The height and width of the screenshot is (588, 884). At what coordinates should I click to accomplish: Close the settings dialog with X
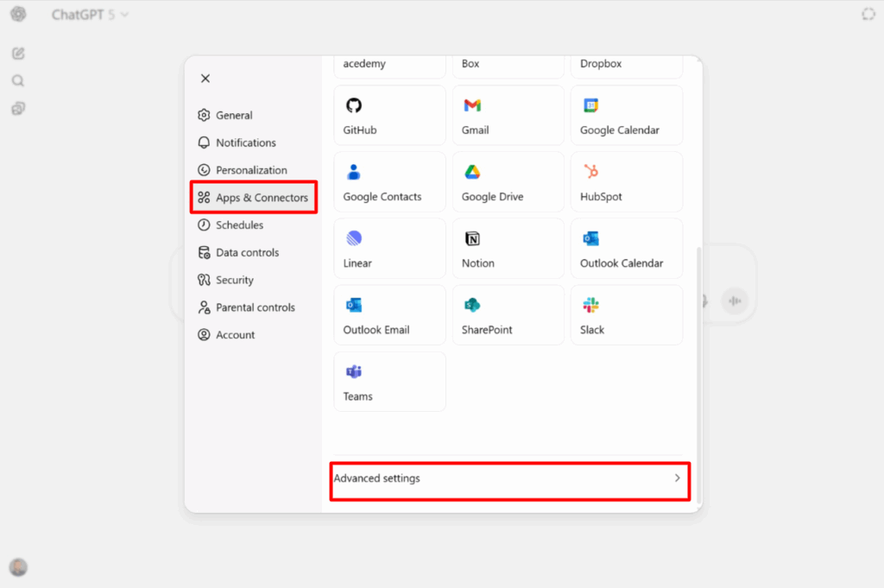click(205, 79)
